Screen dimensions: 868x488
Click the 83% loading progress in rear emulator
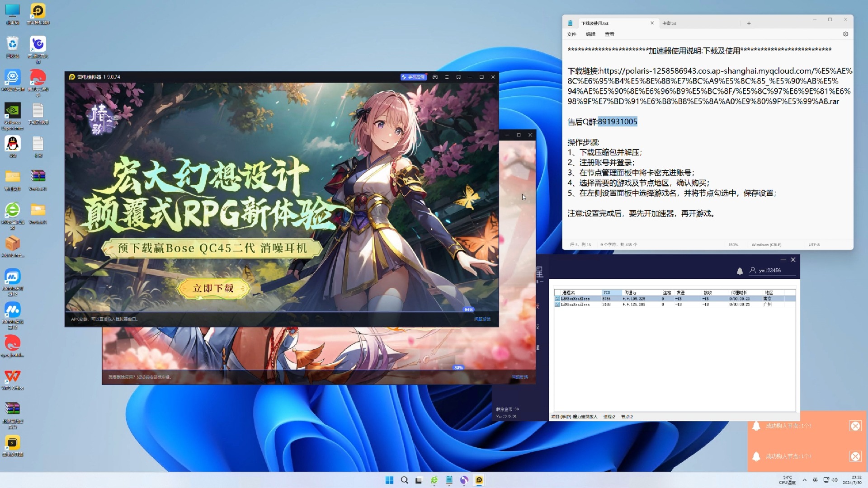coord(458,367)
